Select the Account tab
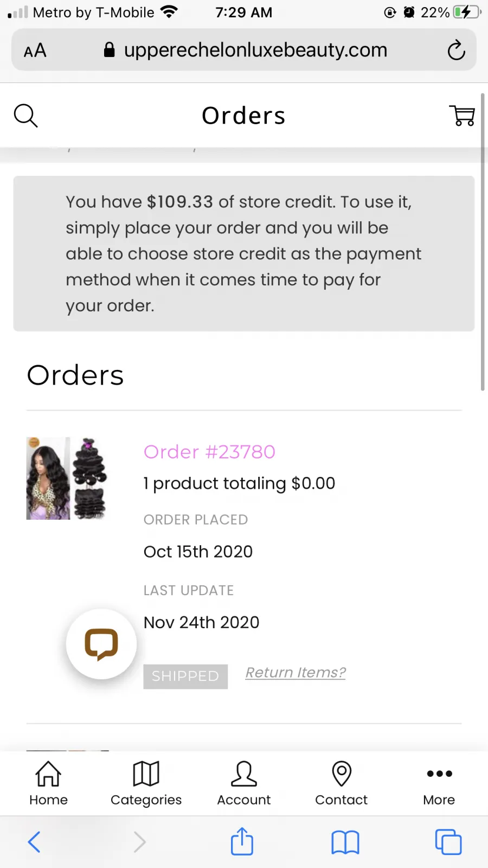The image size is (488, 868). (x=243, y=783)
